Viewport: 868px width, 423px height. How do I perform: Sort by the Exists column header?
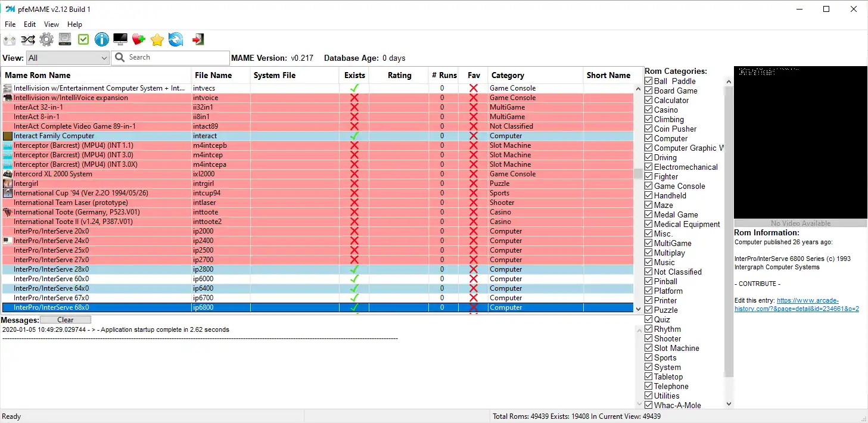pos(354,75)
